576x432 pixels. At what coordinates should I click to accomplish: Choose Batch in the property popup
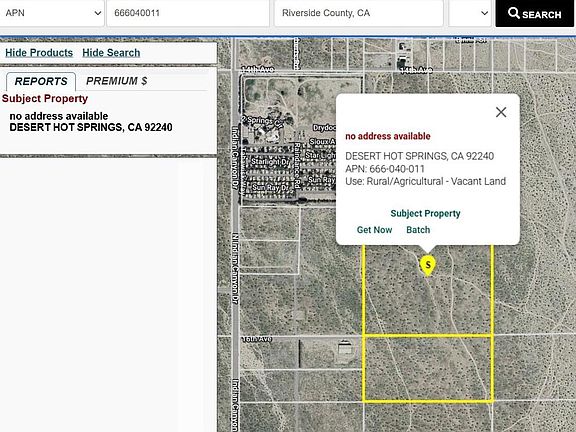[x=418, y=230]
